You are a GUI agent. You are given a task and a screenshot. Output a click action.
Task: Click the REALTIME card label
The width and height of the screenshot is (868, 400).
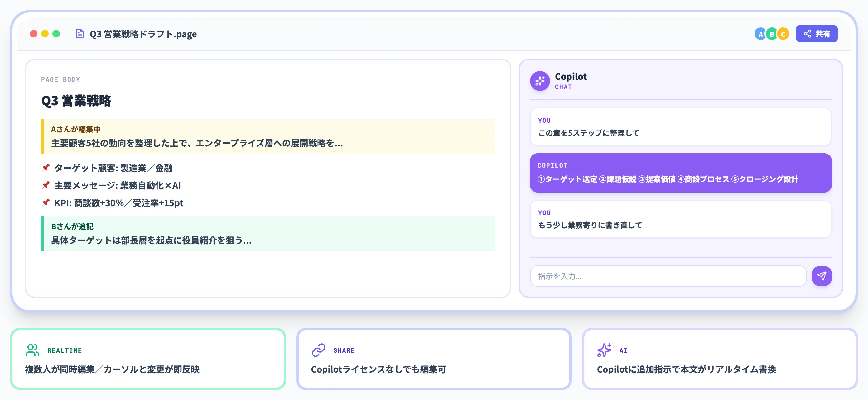tap(65, 350)
